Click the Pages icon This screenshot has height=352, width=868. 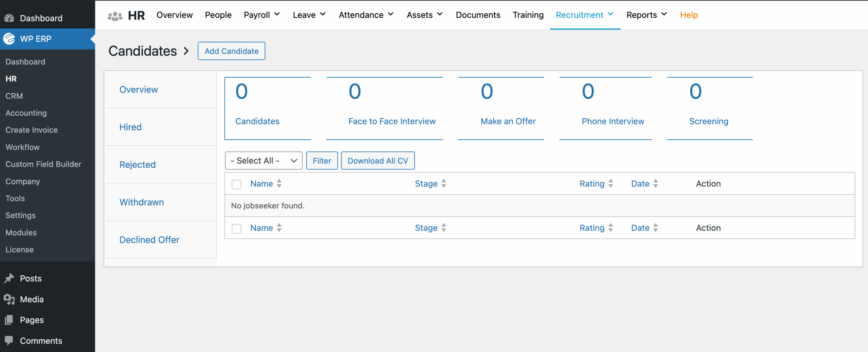9,320
